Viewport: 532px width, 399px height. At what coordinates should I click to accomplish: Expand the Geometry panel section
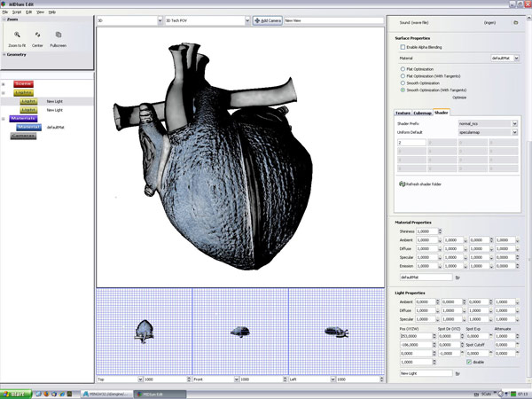coord(4,54)
